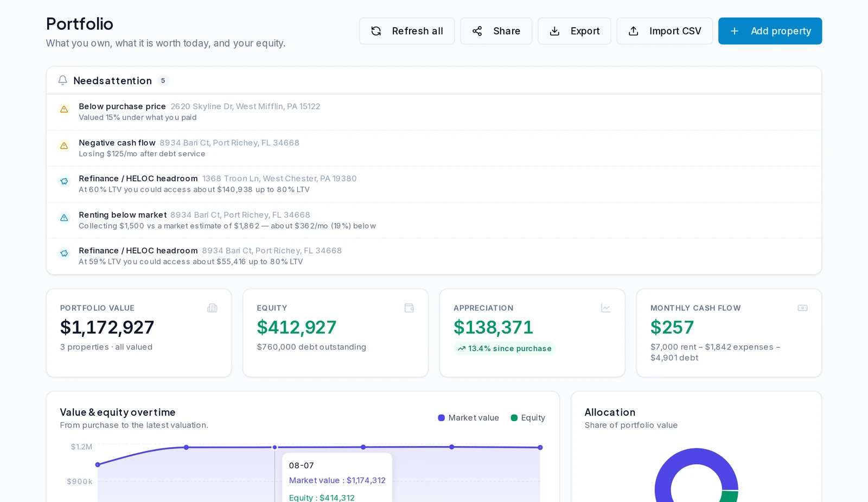Add a new property

pyautogui.click(x=770, y=31)
